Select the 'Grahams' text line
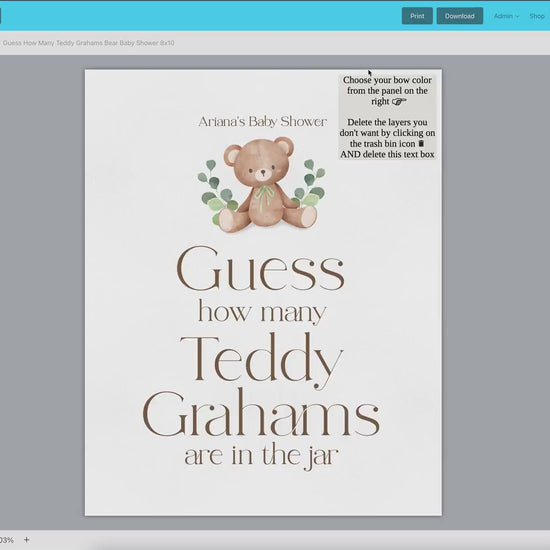This screenshot has width=550, height=550. [x=262, y=412]
